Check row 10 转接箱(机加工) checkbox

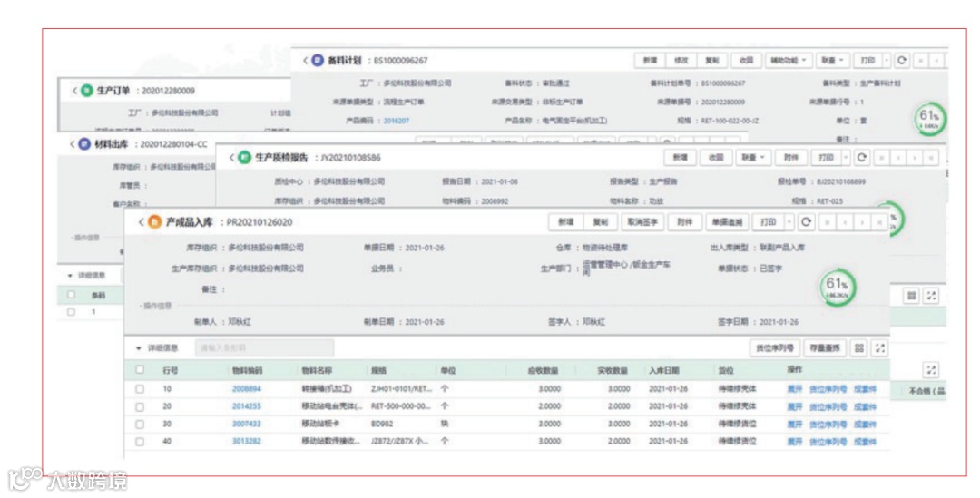pos(140,388)
